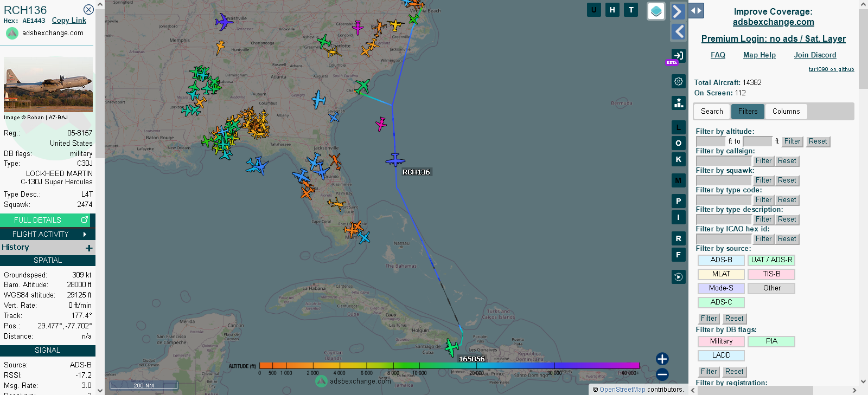Toggle PIA DB flag filter

coord(771,341)
